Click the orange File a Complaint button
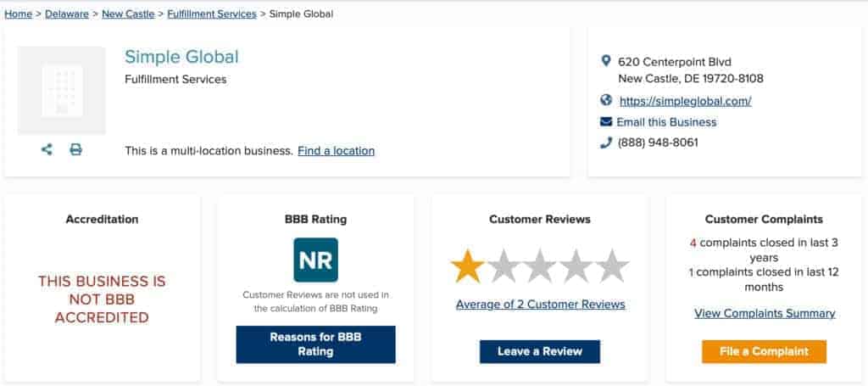This screenshot has height=386, width=868. 764,352
